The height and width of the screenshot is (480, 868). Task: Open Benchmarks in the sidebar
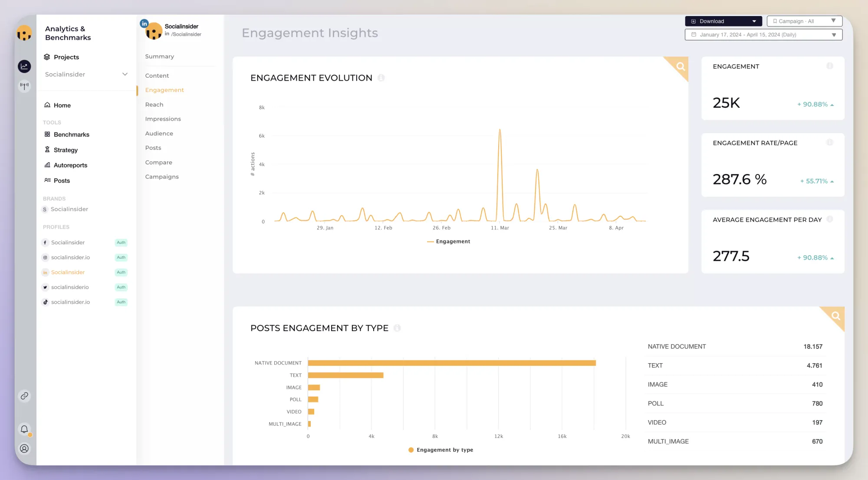(x=71, y=135)
